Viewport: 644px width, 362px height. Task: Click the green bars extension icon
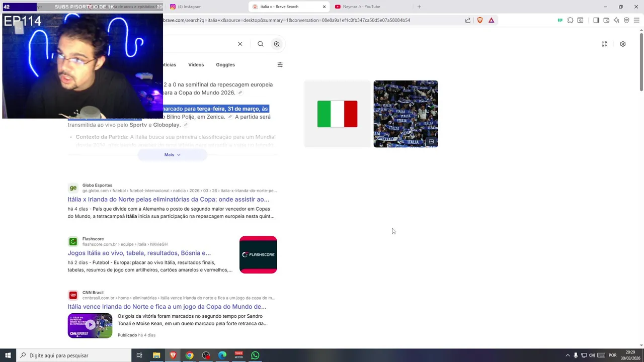(560, 20)
